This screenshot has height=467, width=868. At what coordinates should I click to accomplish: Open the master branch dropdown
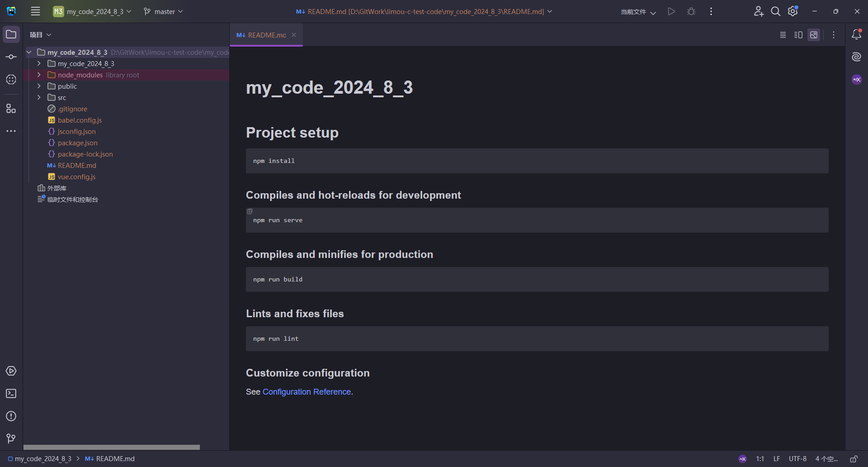tap(163, 12)
